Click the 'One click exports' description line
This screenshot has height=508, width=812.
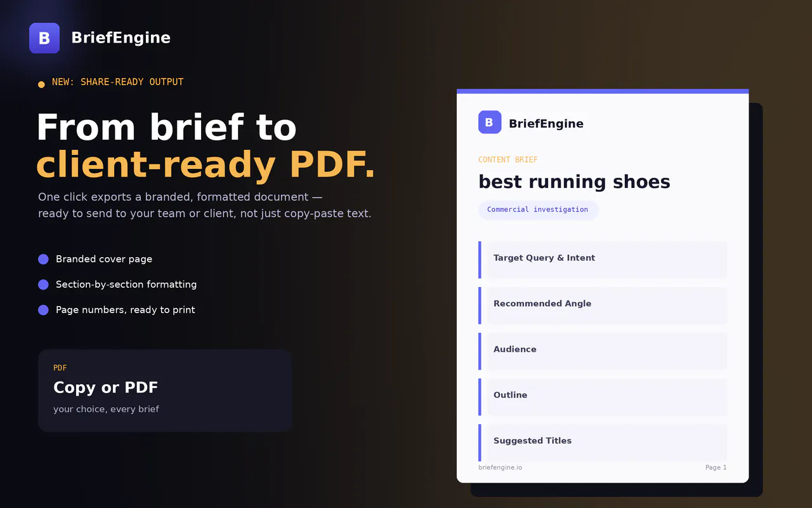tap(180, 197)
